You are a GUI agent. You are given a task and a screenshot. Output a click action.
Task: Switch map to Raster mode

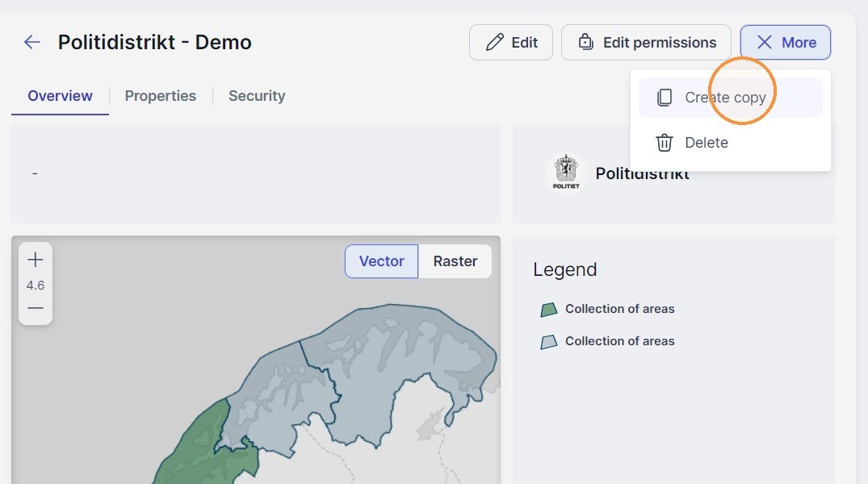(x=455, y=261)
